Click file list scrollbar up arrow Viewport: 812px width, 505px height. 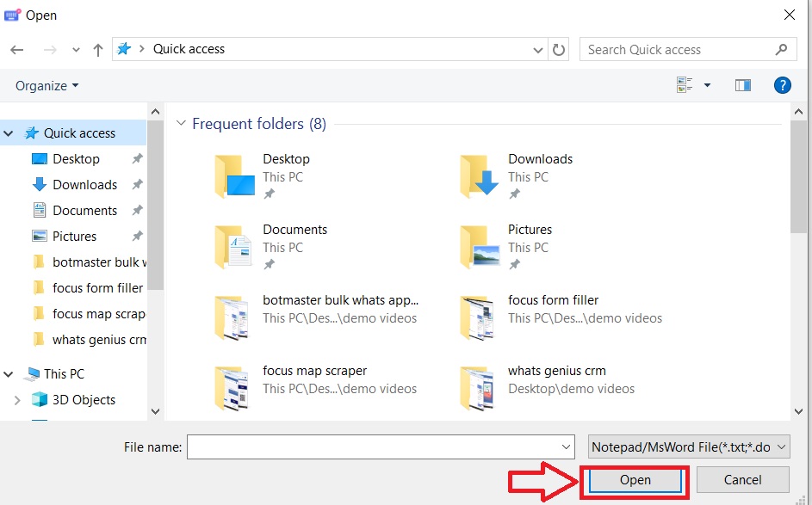[798, 112]
